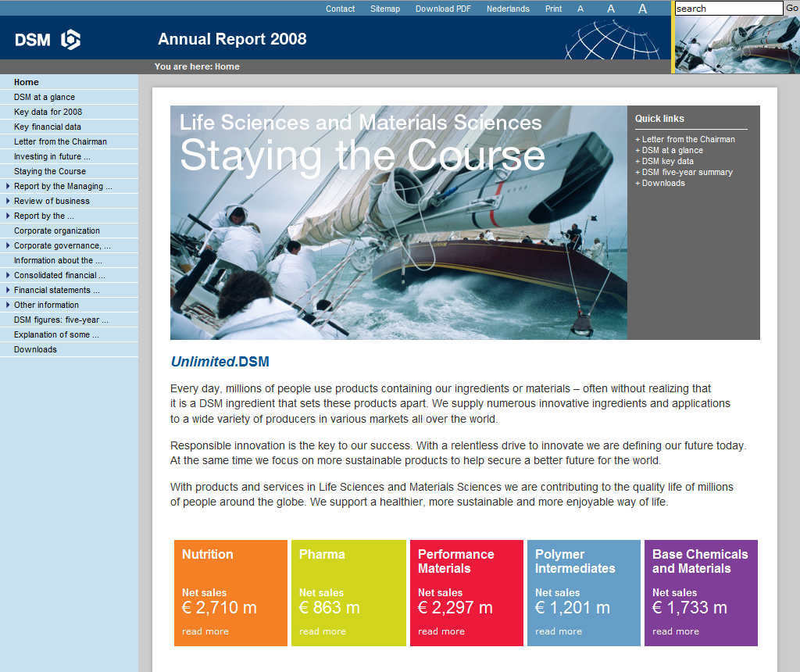Open DSM figures: five-year item
Screen dimensions: 800x672
[61, 320]
